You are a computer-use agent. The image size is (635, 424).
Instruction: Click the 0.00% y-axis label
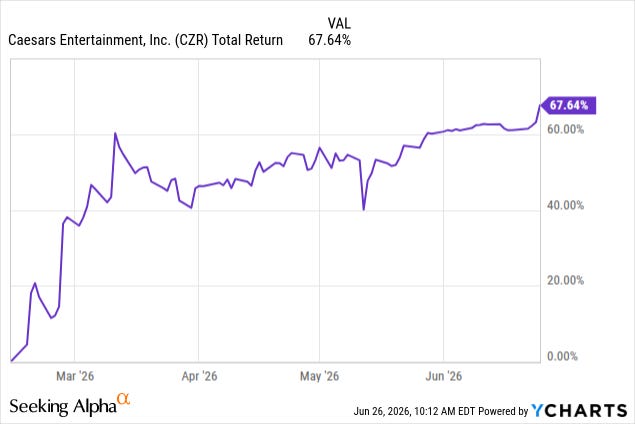(562, 356)
